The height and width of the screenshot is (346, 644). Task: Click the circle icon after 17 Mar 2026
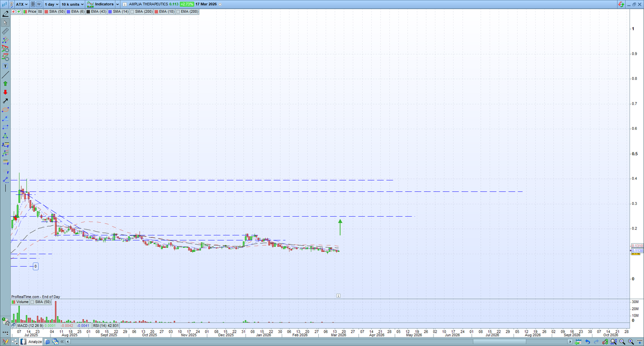(220, 4)
